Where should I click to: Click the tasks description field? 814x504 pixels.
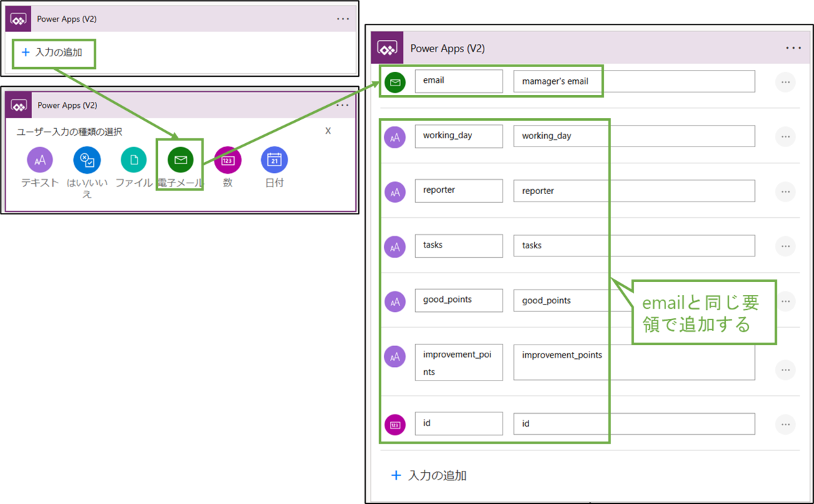point(634,246)
